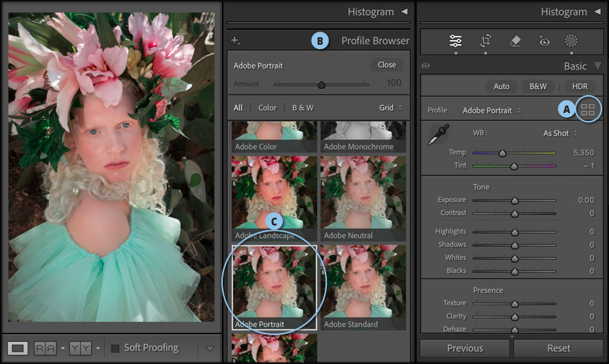Click the Temp value 5,350
Viewport: 609px width, 364px height.
click(x=583, y=152)
